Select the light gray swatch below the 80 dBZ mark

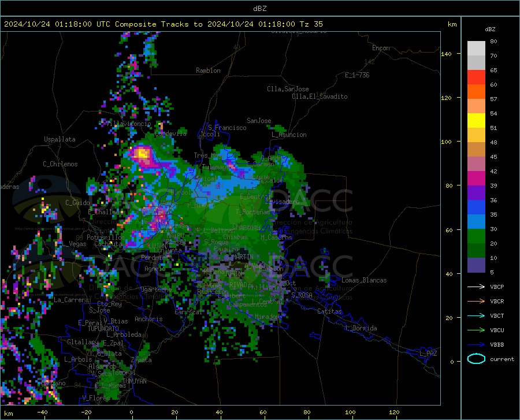[x=476, y=49]
